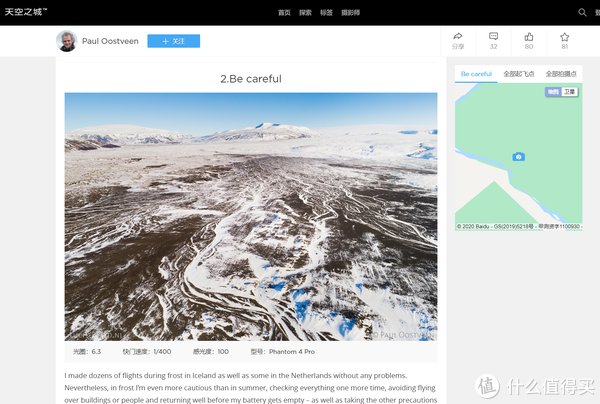This screenshot has height=404, width=600.
Task: Click the thumbs-up like icon
Action: click(529, 37)
